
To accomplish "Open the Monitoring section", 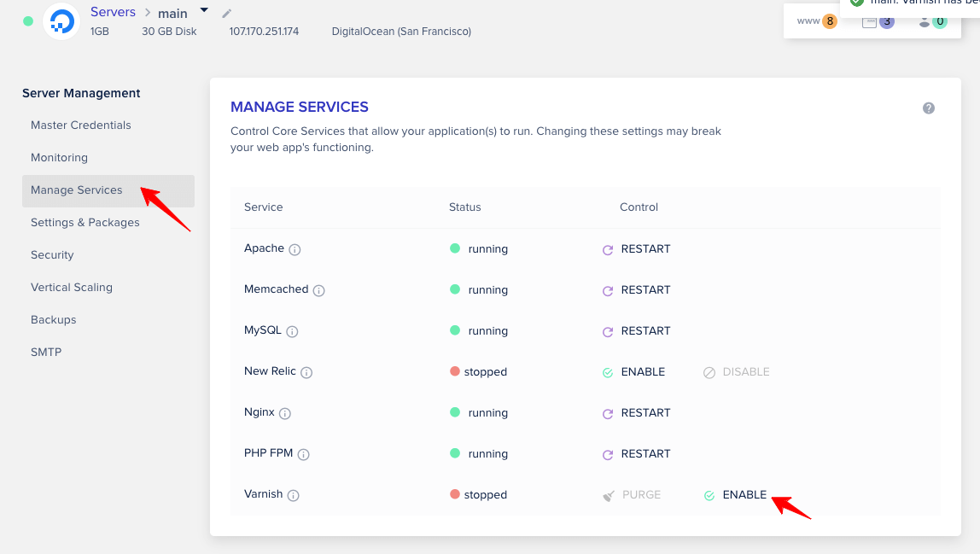I will point(59,157).
